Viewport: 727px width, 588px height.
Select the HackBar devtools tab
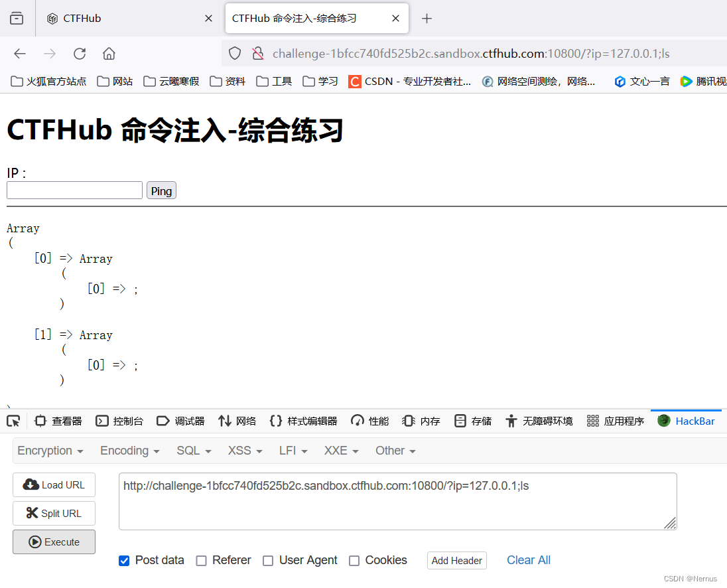686,421
